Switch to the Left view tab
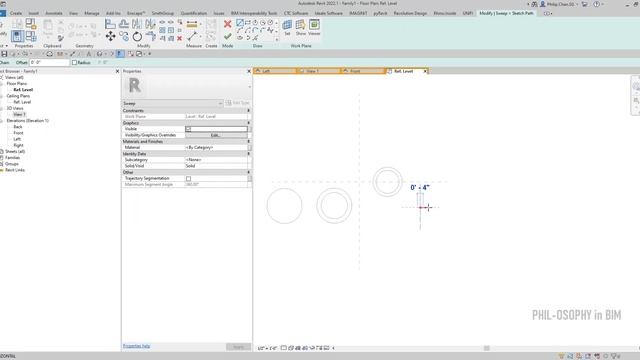The height and width of the screenshot is (360, 640). click(275, 71)
